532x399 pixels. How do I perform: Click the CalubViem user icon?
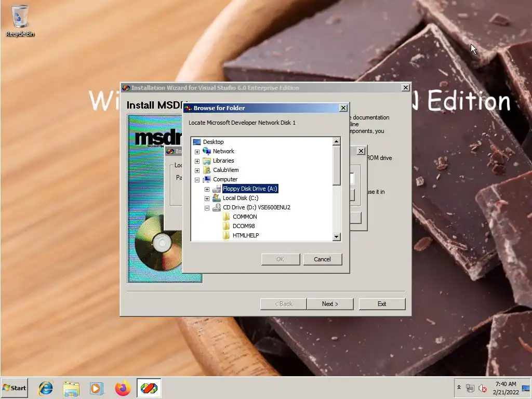pos(207,170)
